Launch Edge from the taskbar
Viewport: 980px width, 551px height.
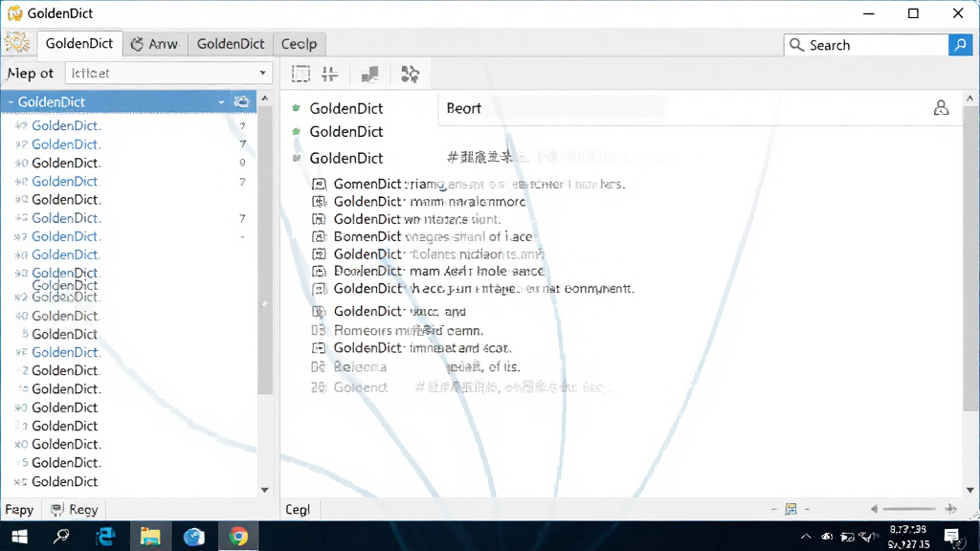coord(105,536)
